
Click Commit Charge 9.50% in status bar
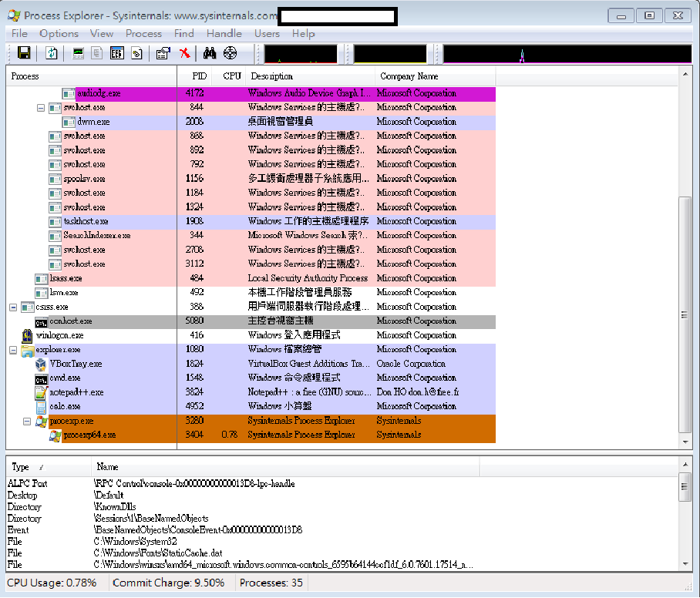pyautogui.click(x=168, y=583)
